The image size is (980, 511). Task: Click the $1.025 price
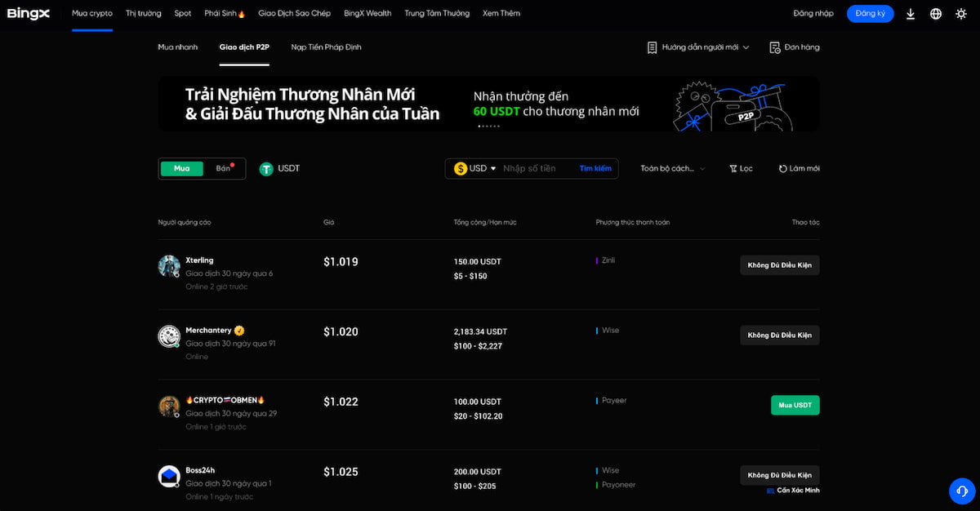(x=341, y=473)
